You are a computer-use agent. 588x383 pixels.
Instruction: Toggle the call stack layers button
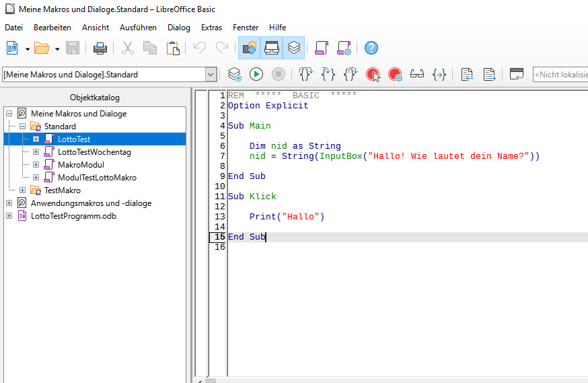[x=293, y=48]
